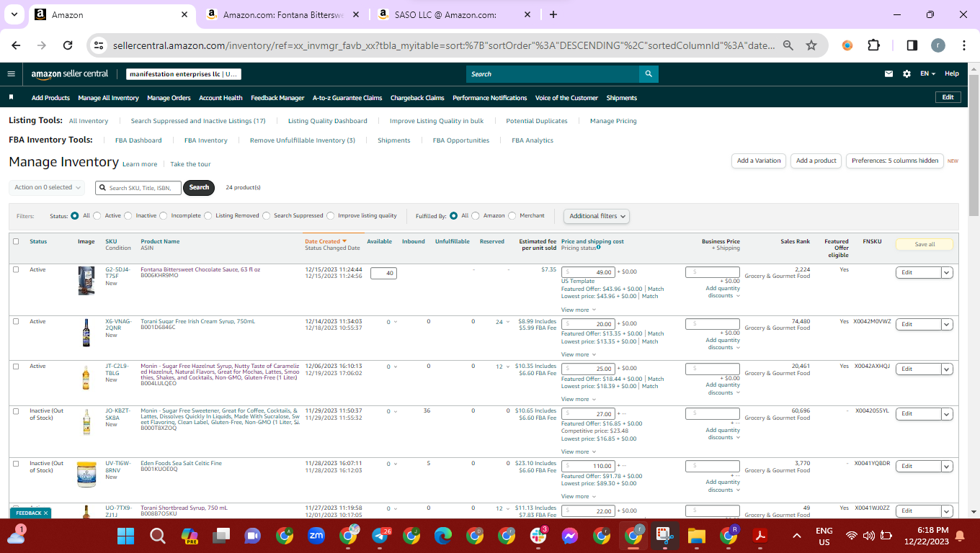Expand the Additional filters dropdown
This screenshot has width=980, height=553.
596,216
